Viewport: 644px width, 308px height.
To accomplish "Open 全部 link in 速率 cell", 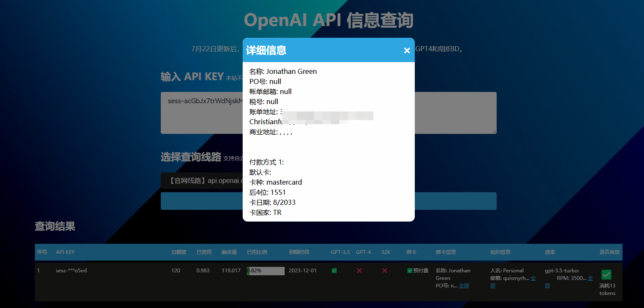I will (x=569, y=282).
